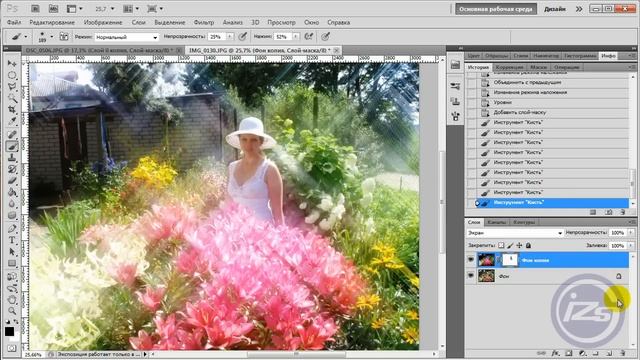Select the Paint Bucket tool
The height and width of the screenshot is (360, 640).
12,192
